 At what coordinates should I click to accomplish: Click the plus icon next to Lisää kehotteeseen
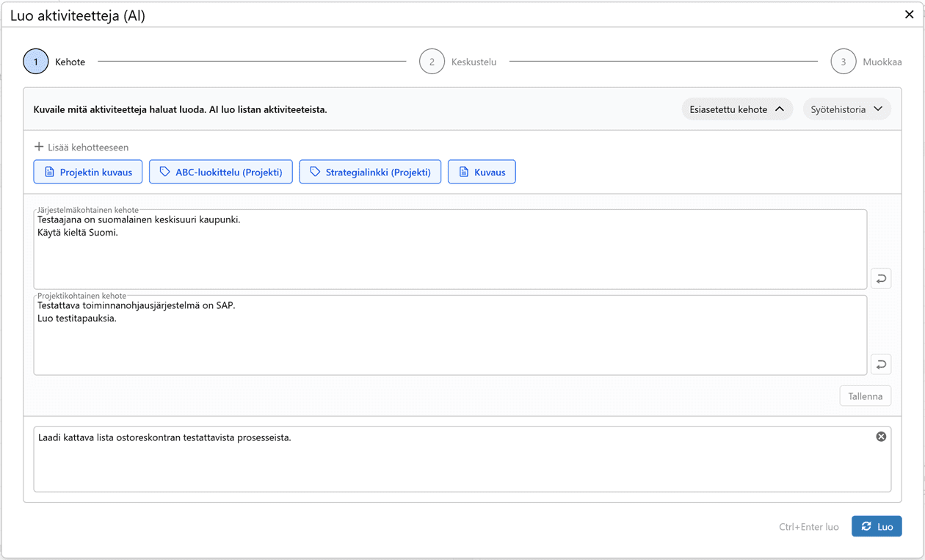click(40, 147)
